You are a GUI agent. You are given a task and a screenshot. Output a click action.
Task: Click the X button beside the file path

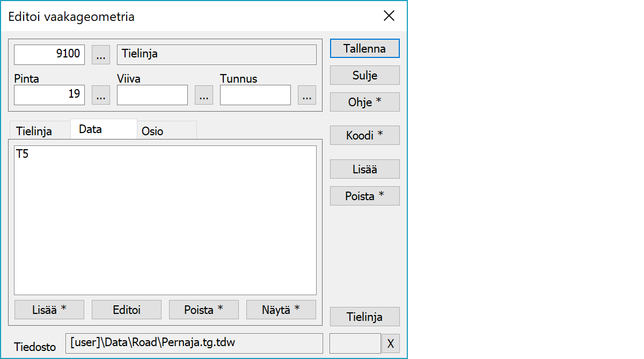click(x=390, y=344)
